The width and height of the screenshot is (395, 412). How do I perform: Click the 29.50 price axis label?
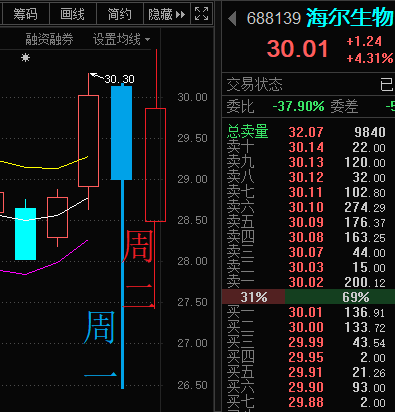pyautogui.click(x=192, y=138)
